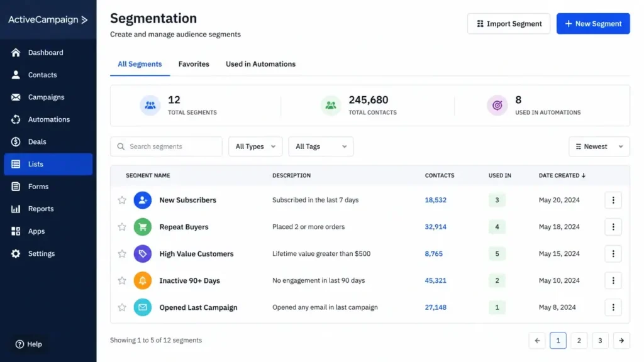Click the High Value Customers tag icon
644x362 pixels.
point(143,254)
